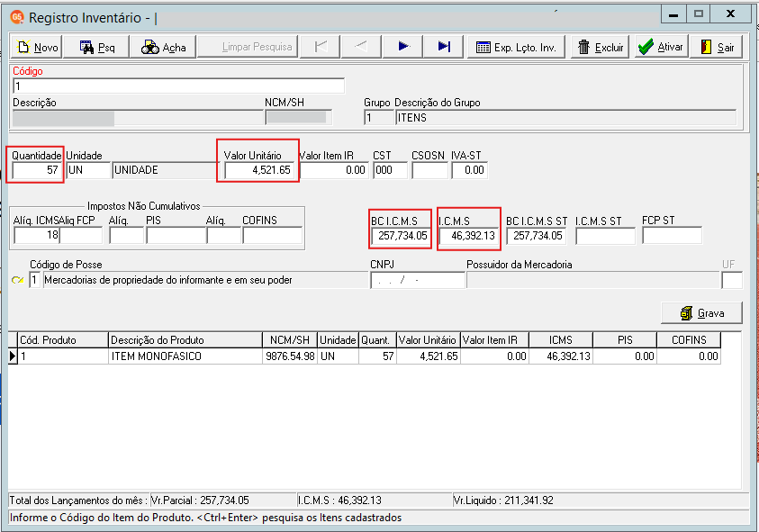759x532 pixels.
Task: Minimize the Registro Inventário window
Action: click(x=673, y=14)
